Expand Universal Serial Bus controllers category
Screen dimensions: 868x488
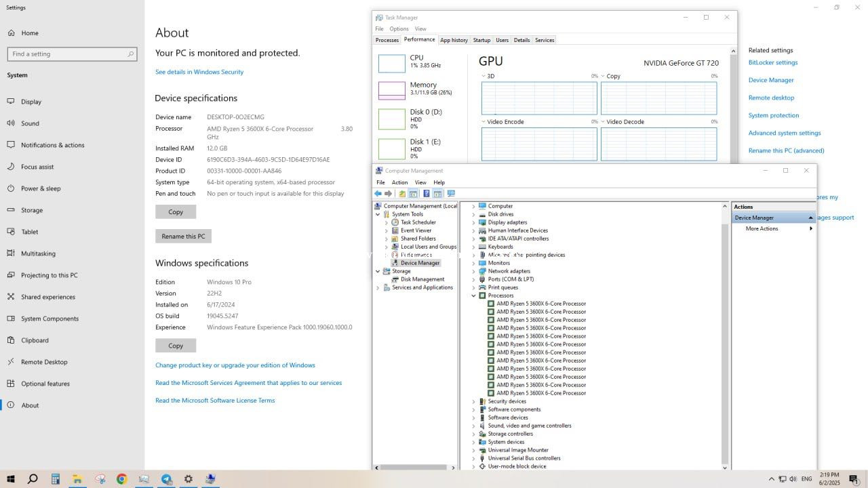coord(473,458)
